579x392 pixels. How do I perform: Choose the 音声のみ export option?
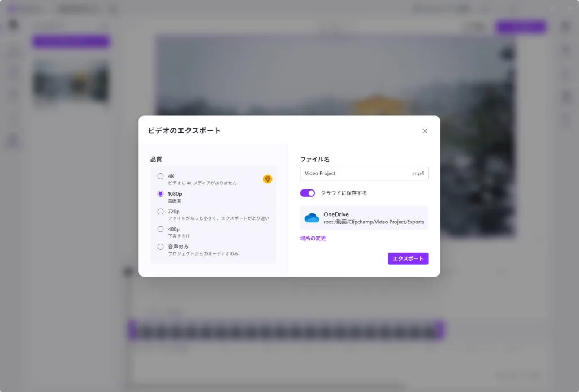[160, 247]
